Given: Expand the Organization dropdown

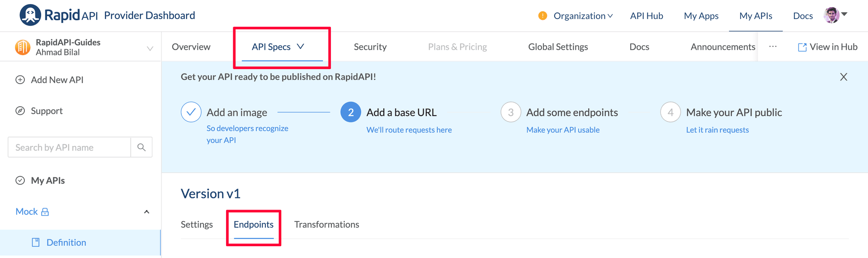Looking at the screenshot, I should pos(610,16).
